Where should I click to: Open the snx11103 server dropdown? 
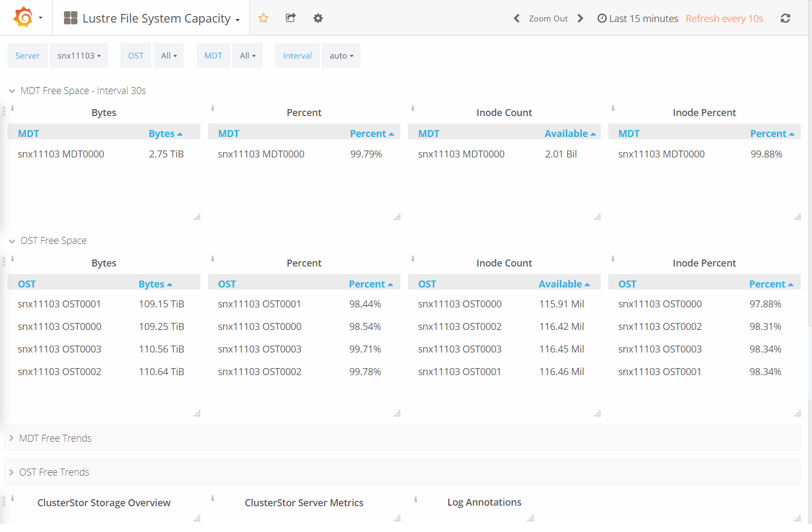click(x=79, y=55)
